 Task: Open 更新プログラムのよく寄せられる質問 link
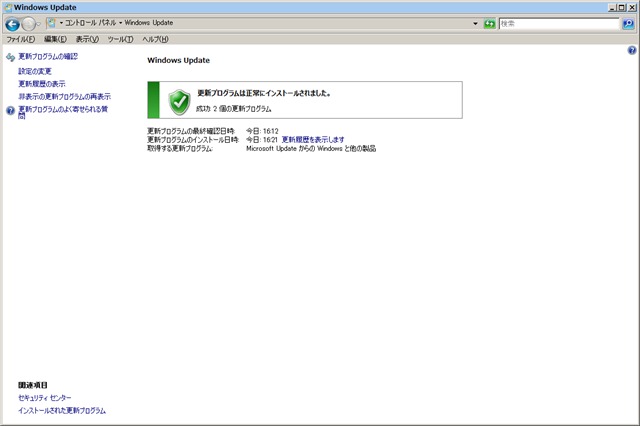63,113
